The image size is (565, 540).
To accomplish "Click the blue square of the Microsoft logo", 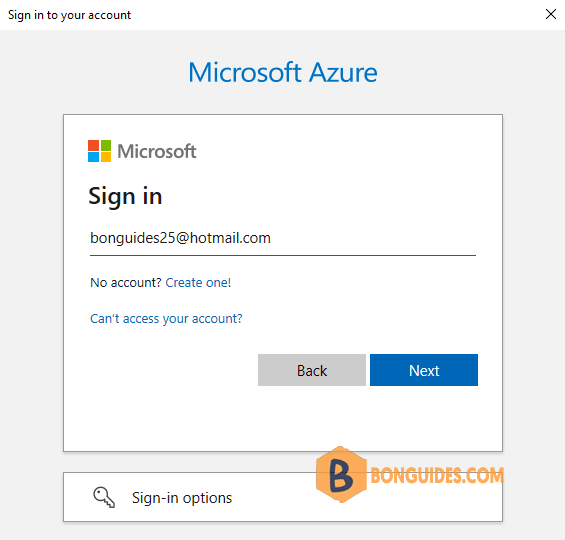I will point(93,157).
